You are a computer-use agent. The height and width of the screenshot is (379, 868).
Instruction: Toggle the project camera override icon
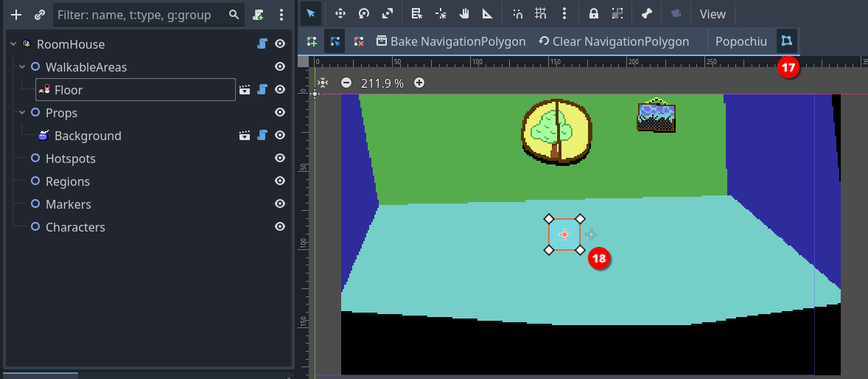(676, 14)
